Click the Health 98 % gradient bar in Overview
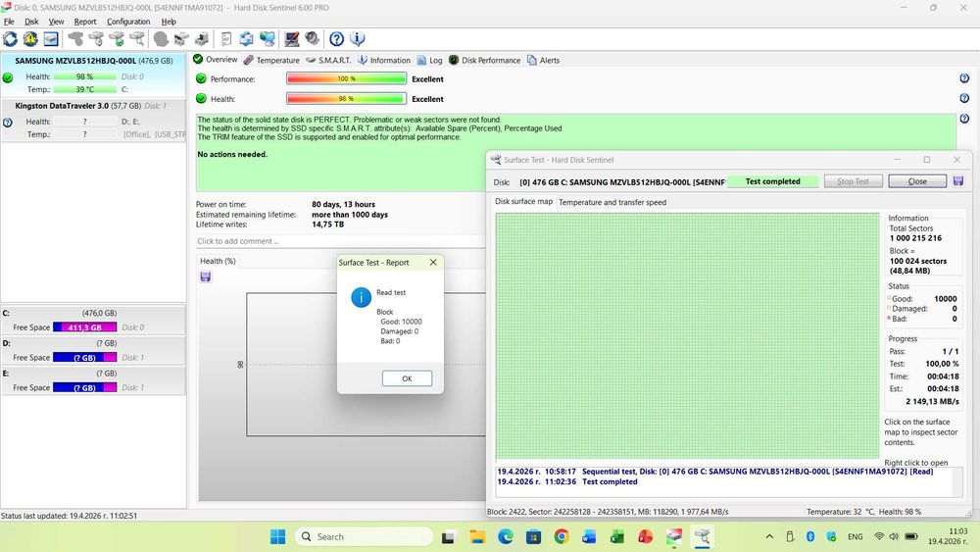The image size is (980, 552). point(346,99)
